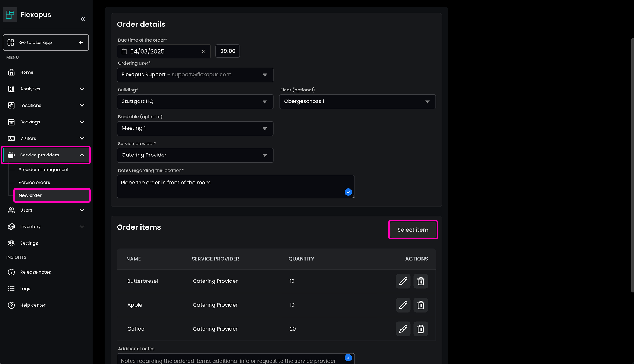Open Settings from the sidebar
This screenshot has width=634, height=364.
[x=29, y=243]
